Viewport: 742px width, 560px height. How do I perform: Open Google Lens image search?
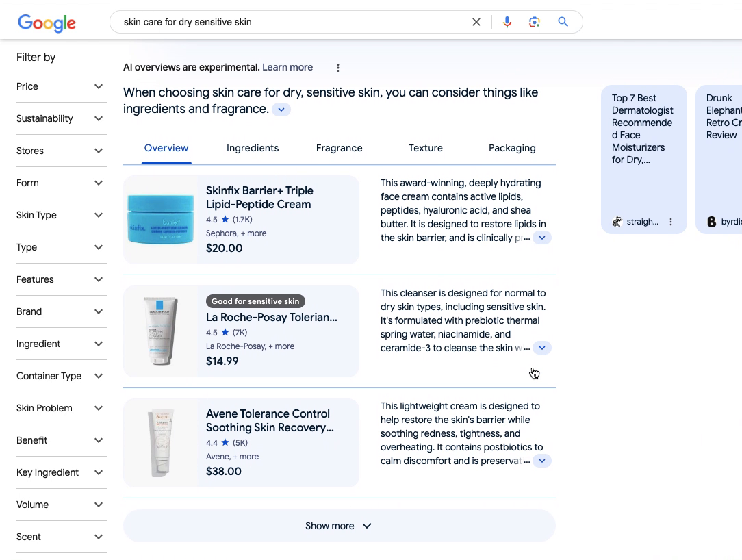[535, 22]
